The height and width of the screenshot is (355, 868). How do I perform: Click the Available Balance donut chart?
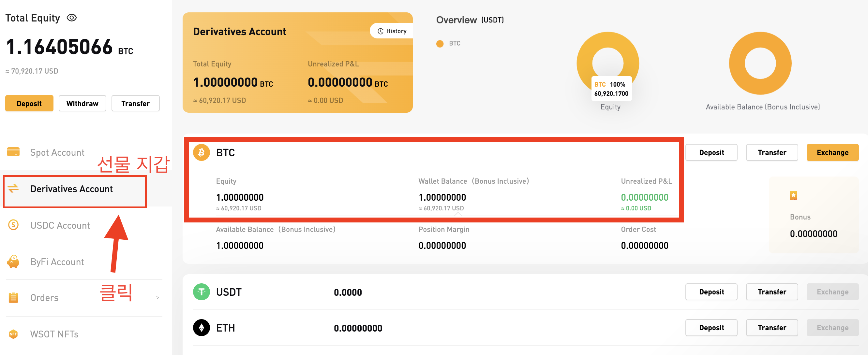point(760,63)
